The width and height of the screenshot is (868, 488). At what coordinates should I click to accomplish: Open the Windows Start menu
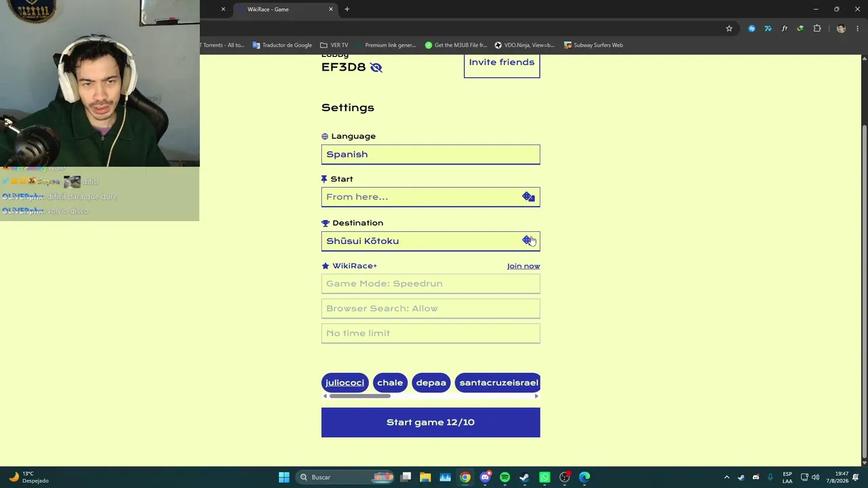point(284,477)
